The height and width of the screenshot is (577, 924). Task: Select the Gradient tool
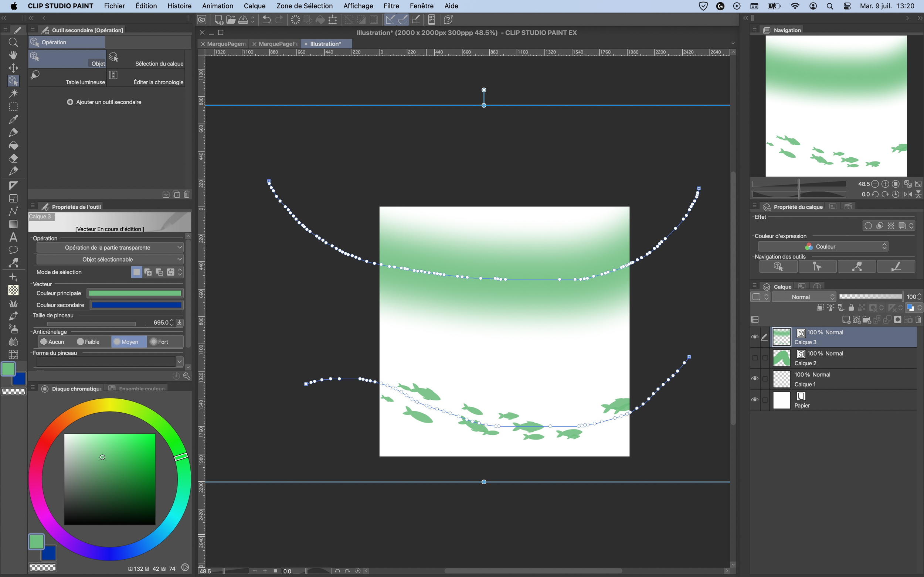(13, 224)
